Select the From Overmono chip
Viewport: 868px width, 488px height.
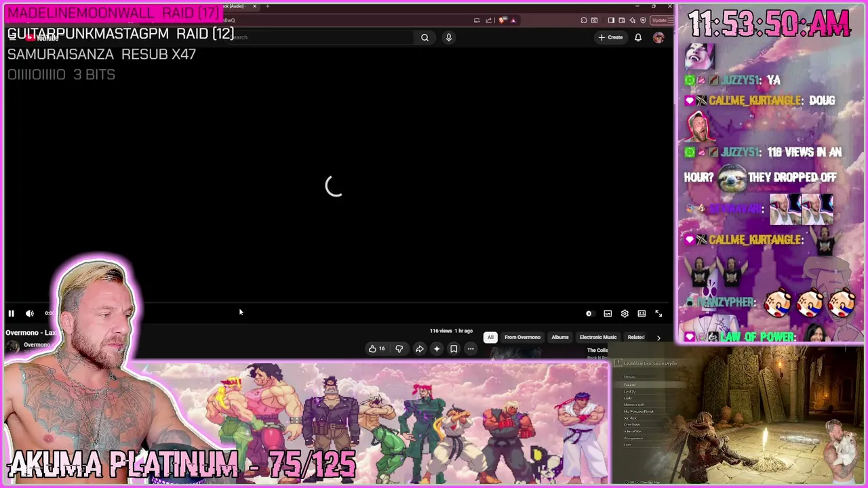coord(522,337)
